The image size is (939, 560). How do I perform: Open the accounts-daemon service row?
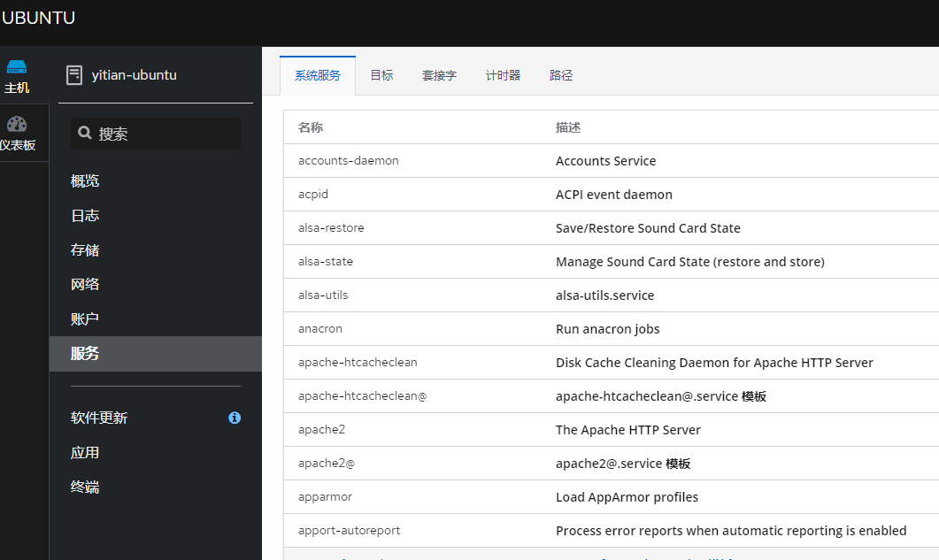coord(349,161)
